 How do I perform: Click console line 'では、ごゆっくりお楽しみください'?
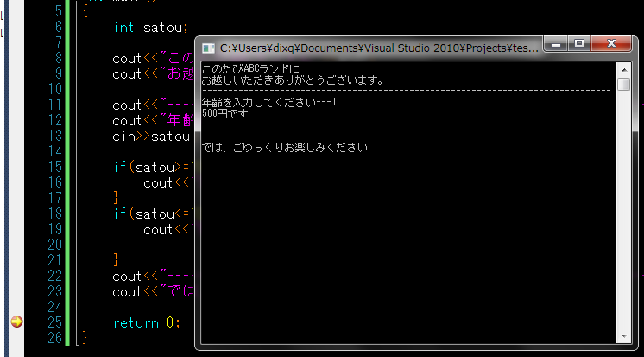pos(285,147)
